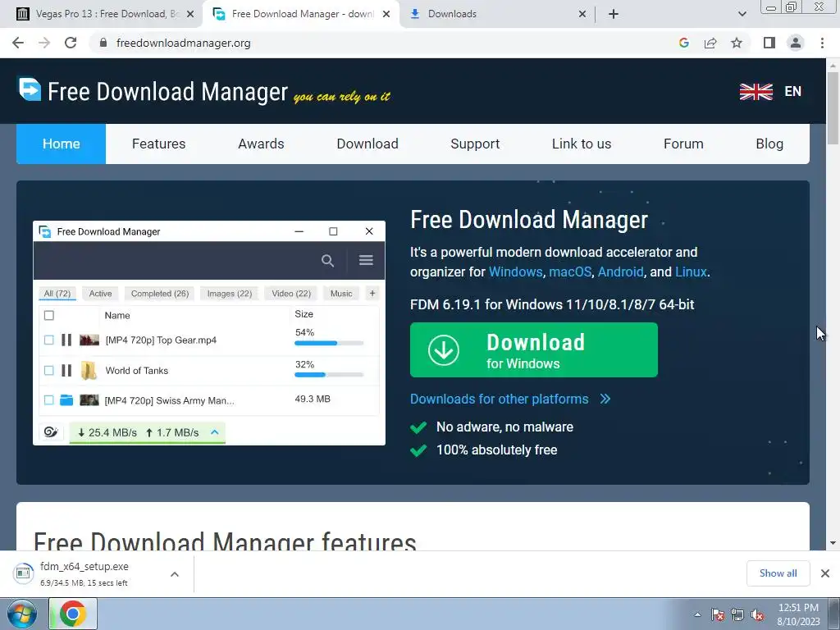
Task: Open the Home navigation item
Action: [x=61, y=144]
